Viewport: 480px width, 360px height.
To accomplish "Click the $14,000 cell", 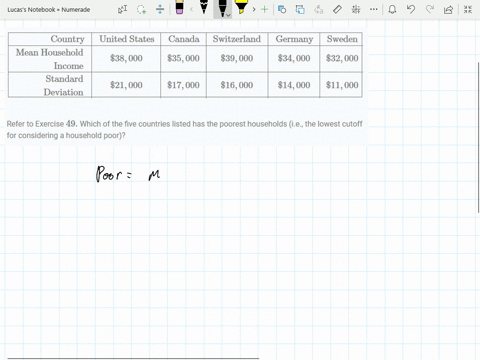I will tap(294, 85).
